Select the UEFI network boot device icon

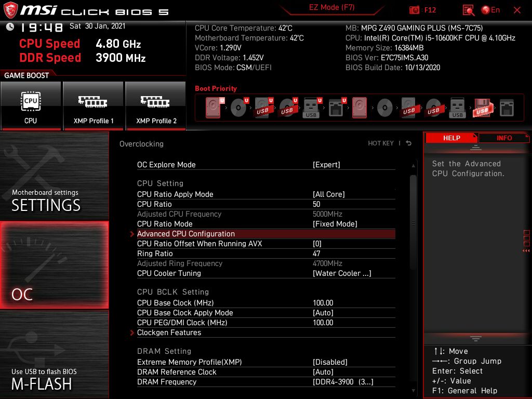click(337, 108)
